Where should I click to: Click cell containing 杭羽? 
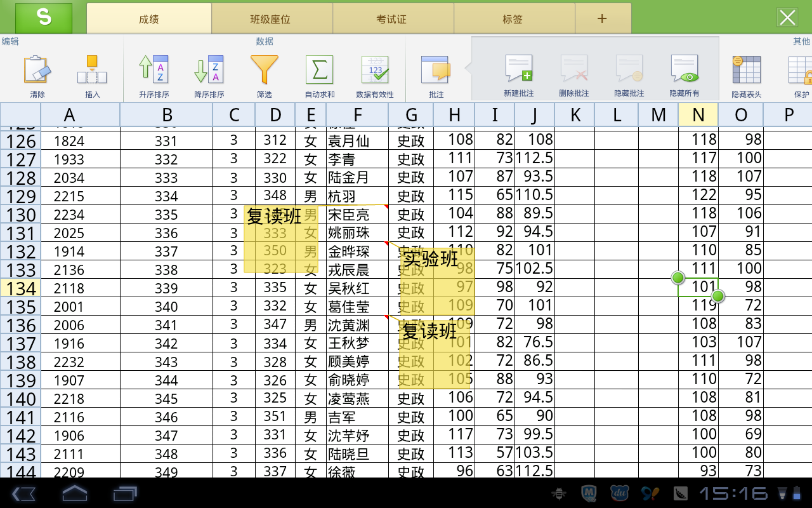(x=357, y=196)
